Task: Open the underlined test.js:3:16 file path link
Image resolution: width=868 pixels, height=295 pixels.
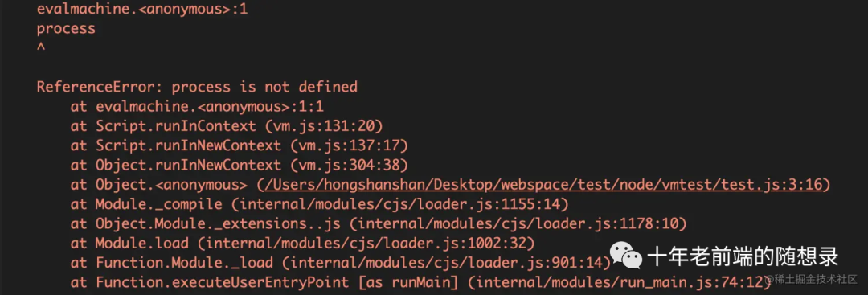Action: coord(544,184)
